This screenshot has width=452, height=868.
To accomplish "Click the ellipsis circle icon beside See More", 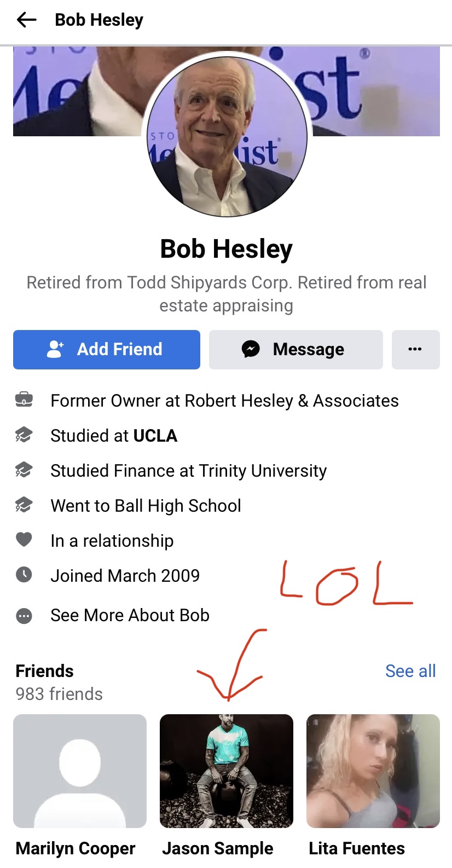I will 24,616.
